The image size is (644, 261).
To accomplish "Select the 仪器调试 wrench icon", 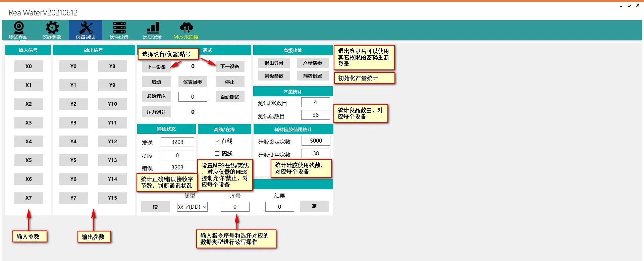I will tap(86, 28).
